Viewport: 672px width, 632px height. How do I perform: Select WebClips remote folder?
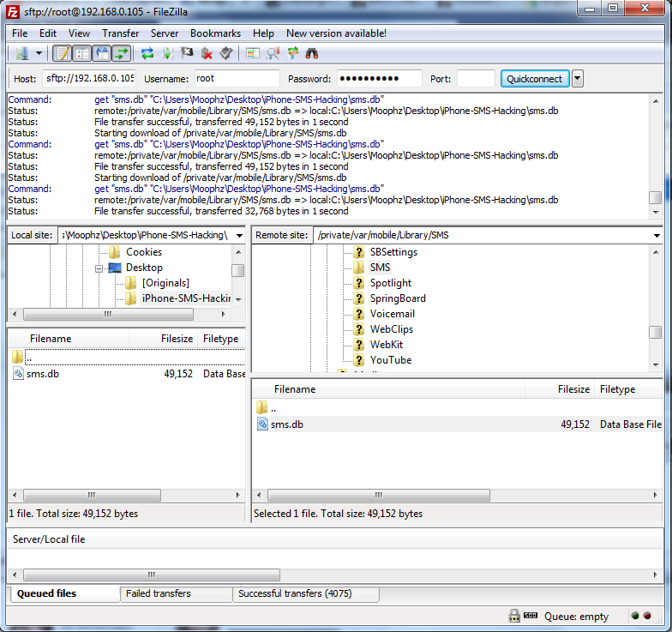[391, 329]
